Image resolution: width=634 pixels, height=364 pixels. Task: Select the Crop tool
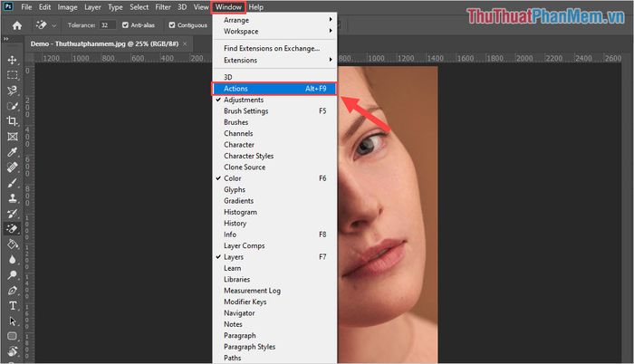tap(12, 121)
